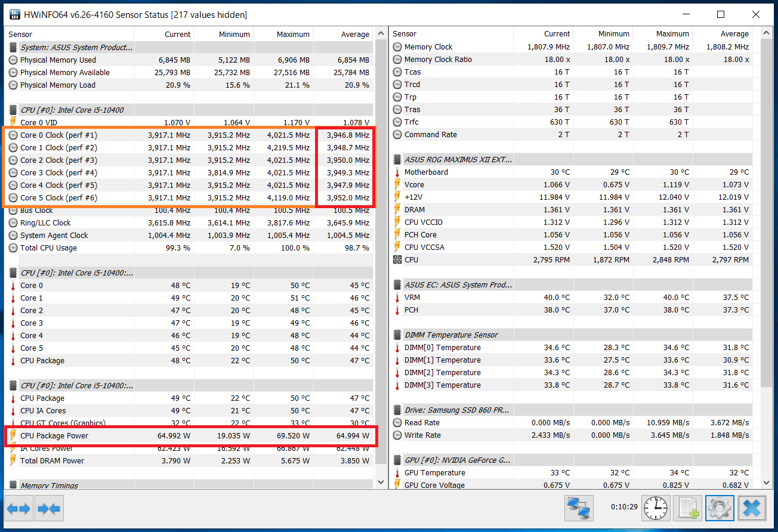Select the CPU IA Cores temperature row
This screenshot has height=532, width=778.
pyautogui.click(x=190, y=410)
